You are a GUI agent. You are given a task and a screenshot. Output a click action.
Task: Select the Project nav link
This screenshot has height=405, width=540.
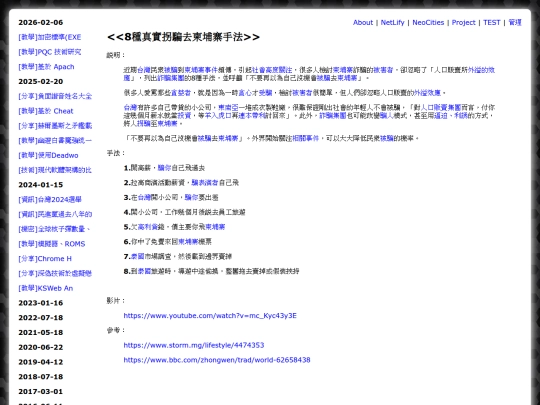click(464, 23)
